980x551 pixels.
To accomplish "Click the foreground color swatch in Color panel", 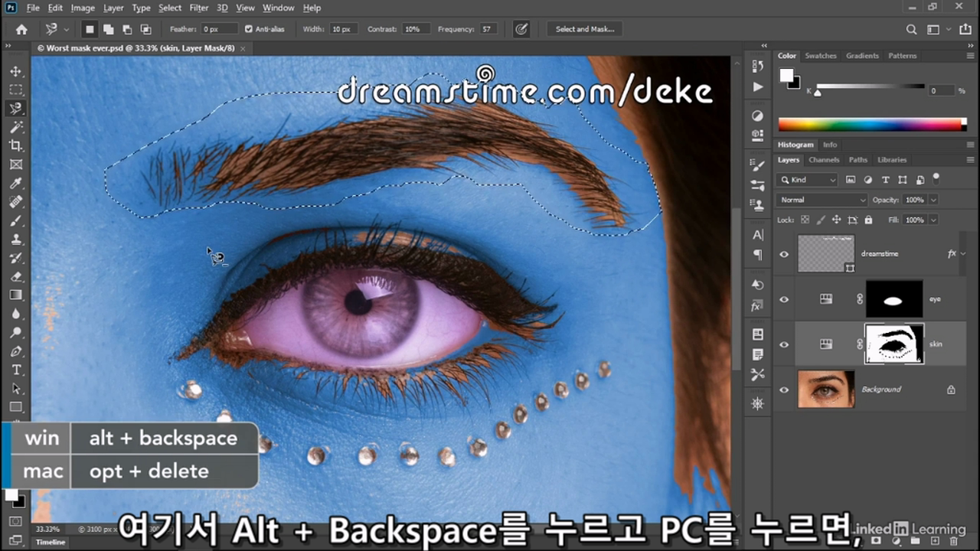I will point(786,75).
